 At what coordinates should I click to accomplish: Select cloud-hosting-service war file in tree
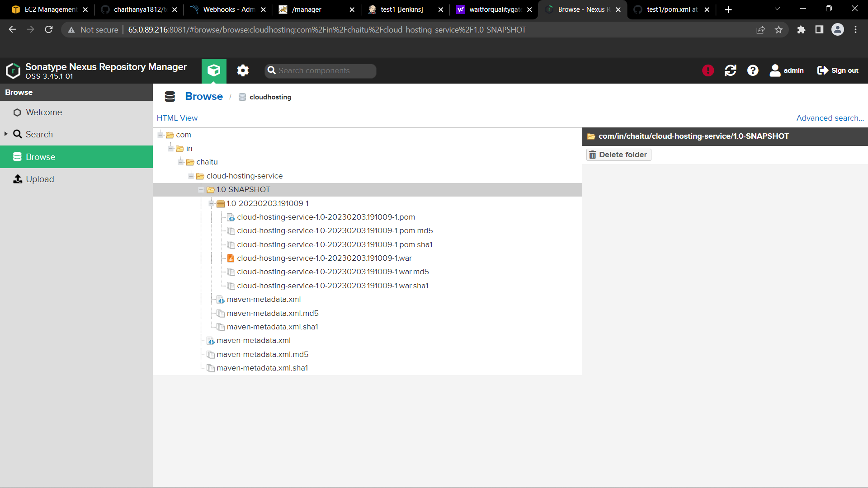pos(324,258)
